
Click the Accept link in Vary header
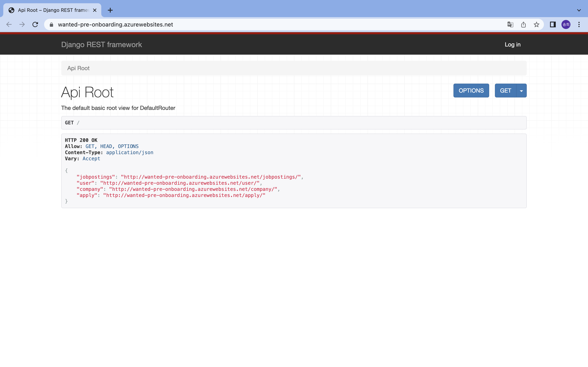[x=91, y=158]
